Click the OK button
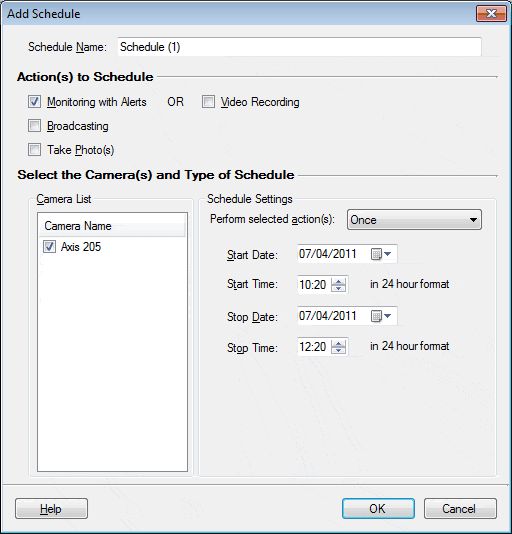Screen dimensions: 512x534 (378, 508)
